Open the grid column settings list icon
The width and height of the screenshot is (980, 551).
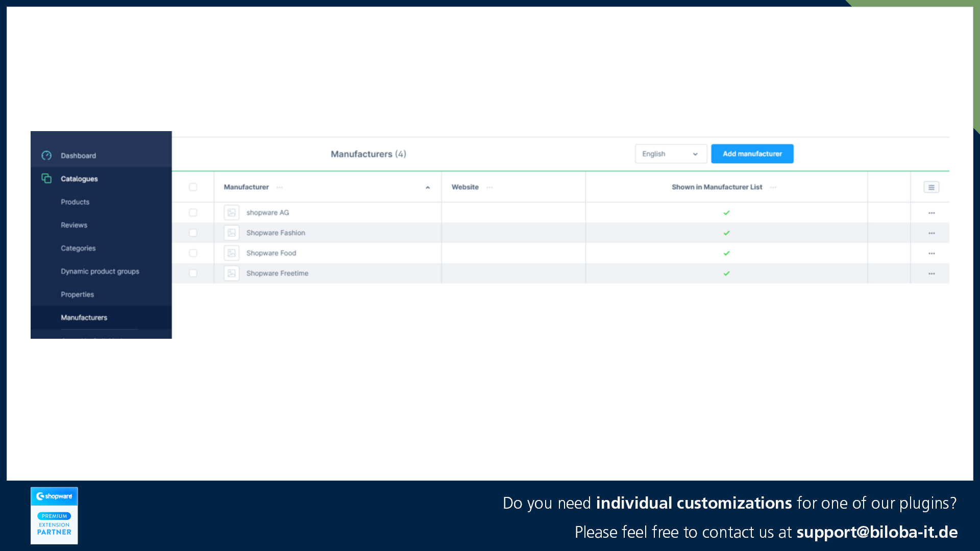(x=932, y=187)
